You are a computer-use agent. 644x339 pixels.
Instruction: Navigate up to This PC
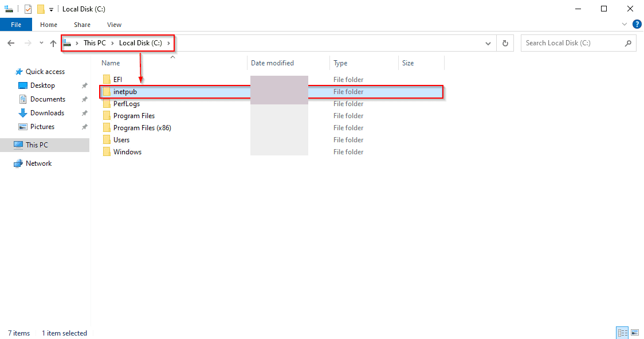(53, 42)
